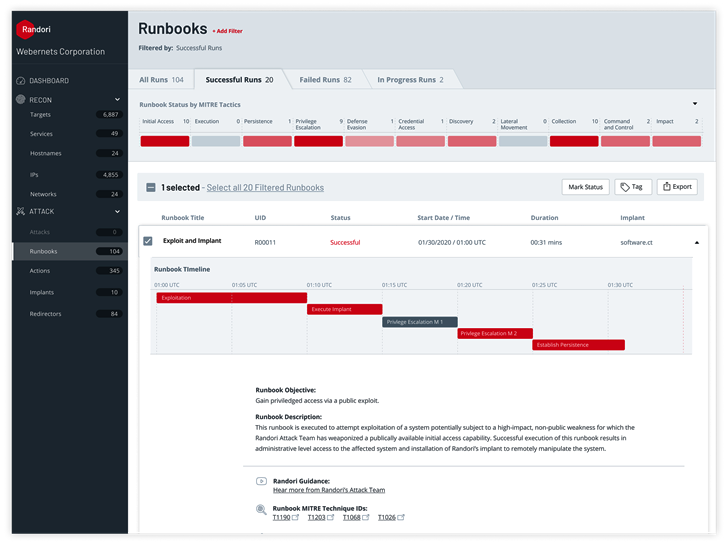
Task: Open Runbooks in the sidebar
Action: pos(70,251)
